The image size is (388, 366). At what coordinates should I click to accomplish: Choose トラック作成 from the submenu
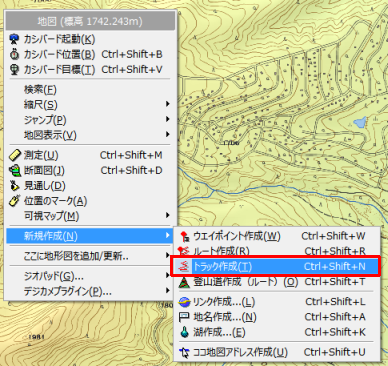click(x=275, y=266)
